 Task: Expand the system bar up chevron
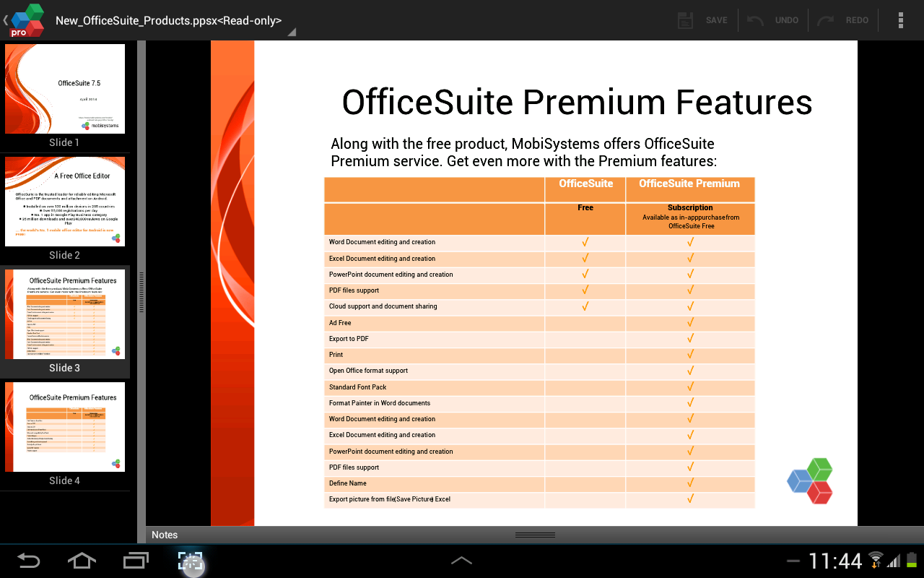[x=461, y=561]
